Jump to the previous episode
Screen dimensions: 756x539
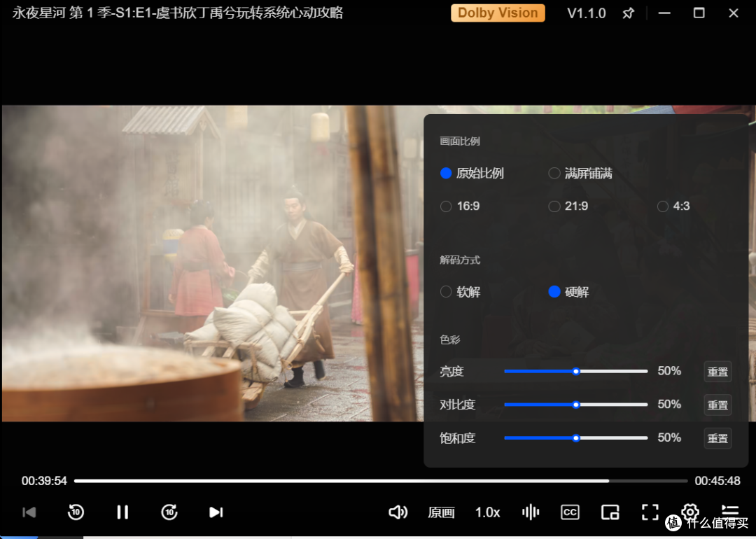click(x=29, y=512)
